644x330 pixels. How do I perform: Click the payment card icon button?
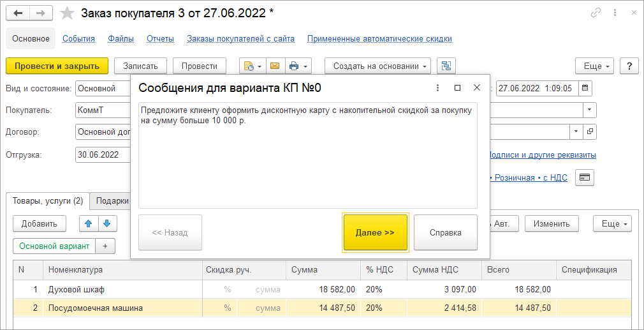click(585, 177)
